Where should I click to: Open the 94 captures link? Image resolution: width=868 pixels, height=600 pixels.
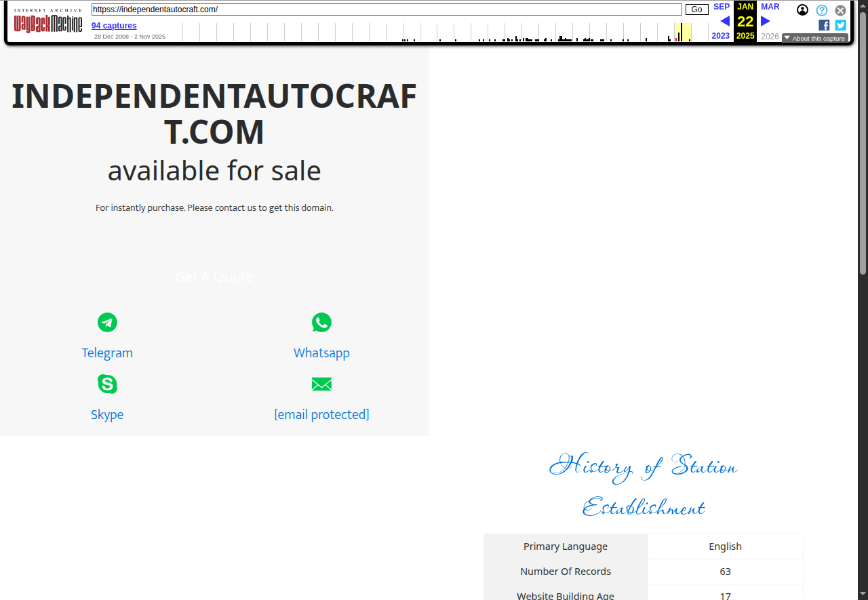click(114, 26)
